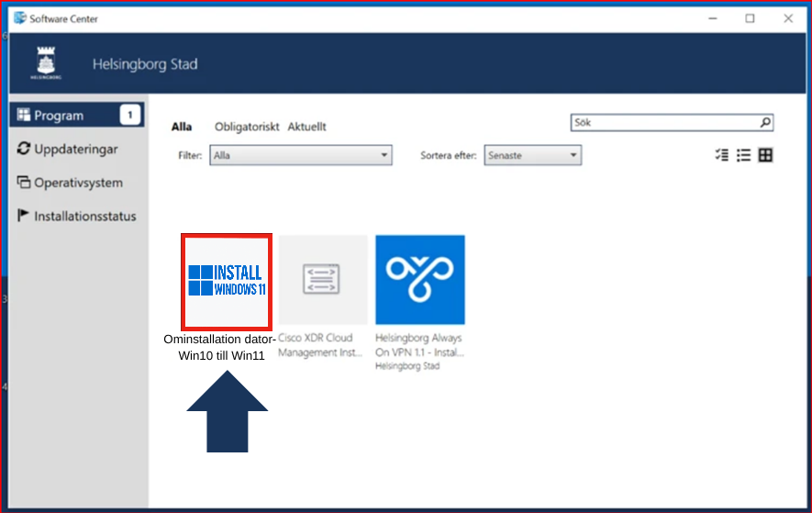Image resolution: width=812 pixels, height=513 pixels.
Task: Click the Cisco XDR Cloud Management label
Action: (x=320, y=345)
